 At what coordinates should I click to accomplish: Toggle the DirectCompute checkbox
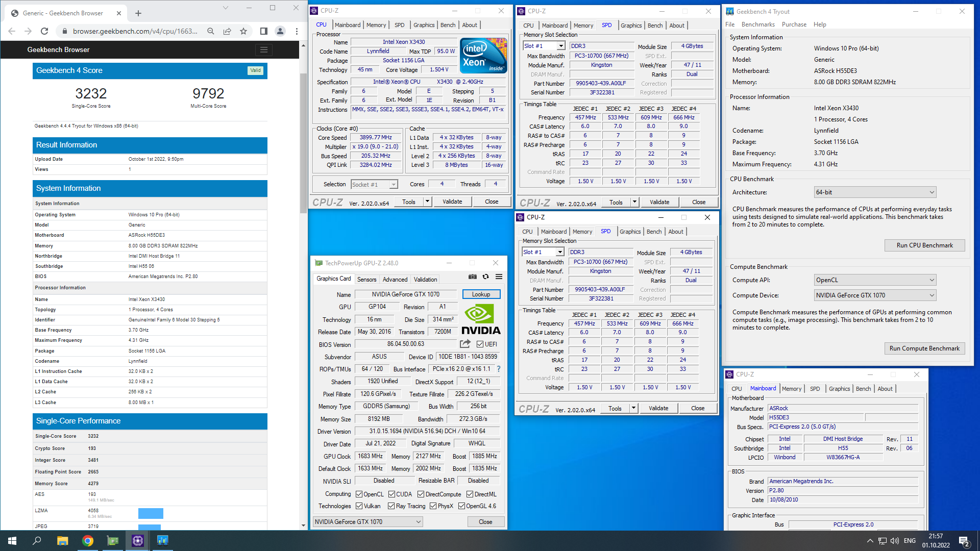[x=421, y=494]
